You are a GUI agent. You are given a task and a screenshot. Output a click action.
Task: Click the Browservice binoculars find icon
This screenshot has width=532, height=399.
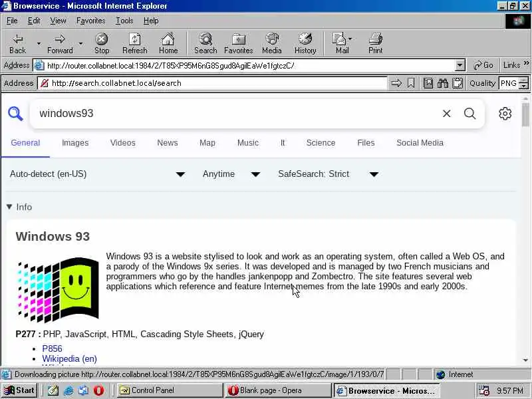point(443,83)
